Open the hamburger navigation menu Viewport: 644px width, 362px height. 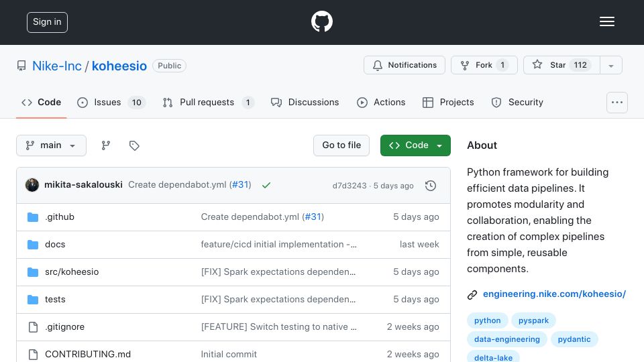[606, 21]
